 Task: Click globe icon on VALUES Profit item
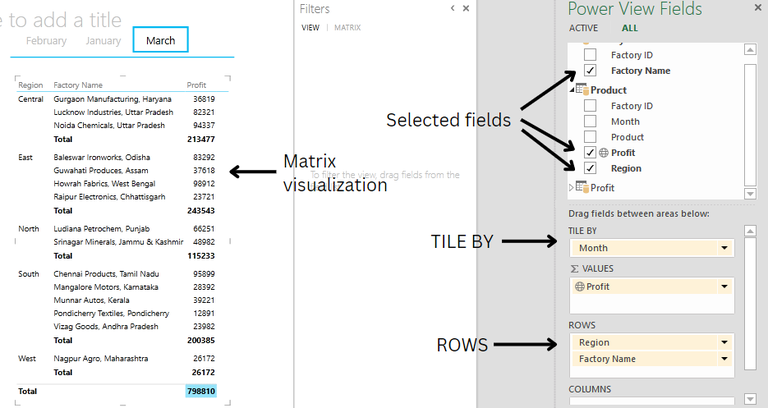coord(580,287)
